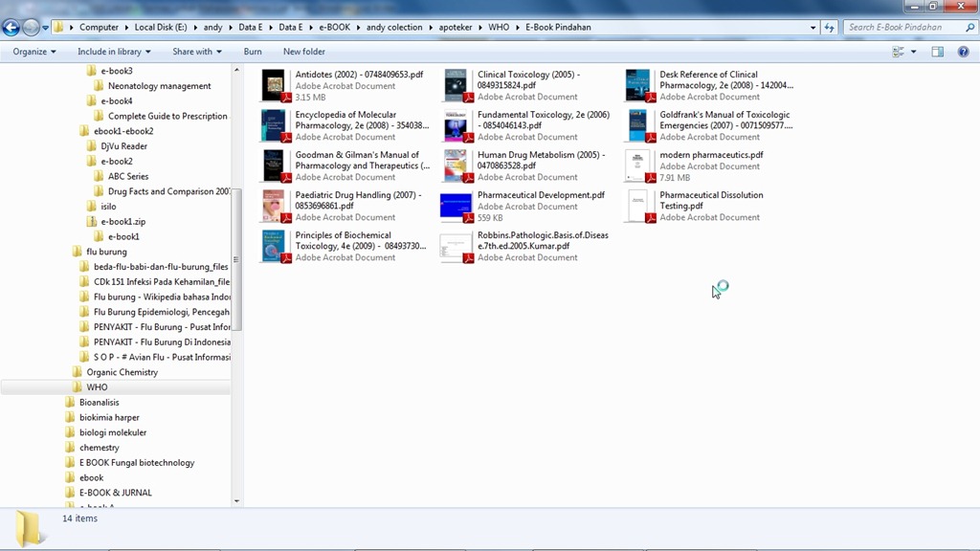Image resolution: width=980 pixels, height=551 pixels.
Task: Select Complete Guide to Prescription folder
Action: 167,116
